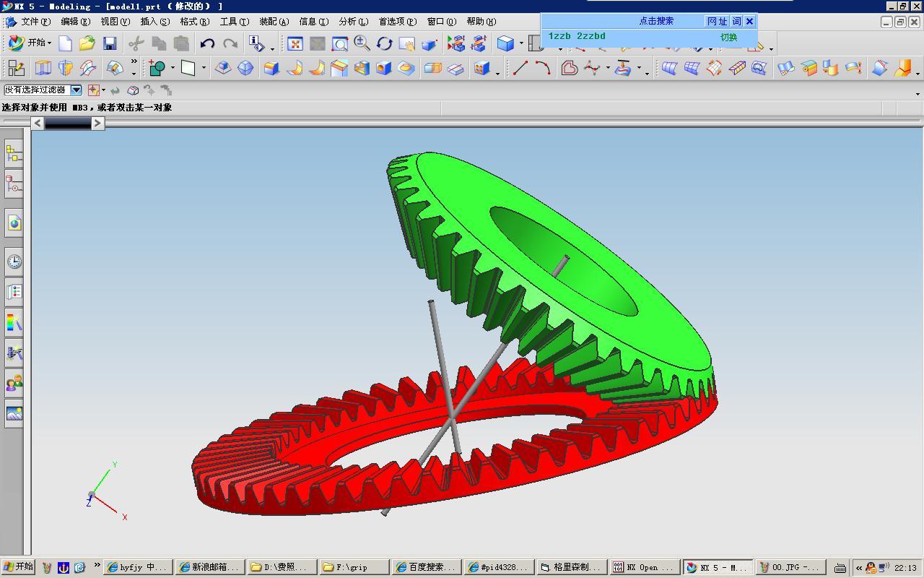Viewport: 924px width, 578px height.
Task: Open the 装配(A) menu
Action: point(274,22)
